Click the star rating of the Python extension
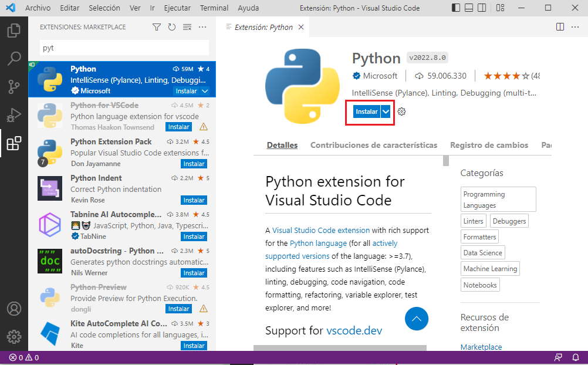Screen dimensions: 588x365 506,76
